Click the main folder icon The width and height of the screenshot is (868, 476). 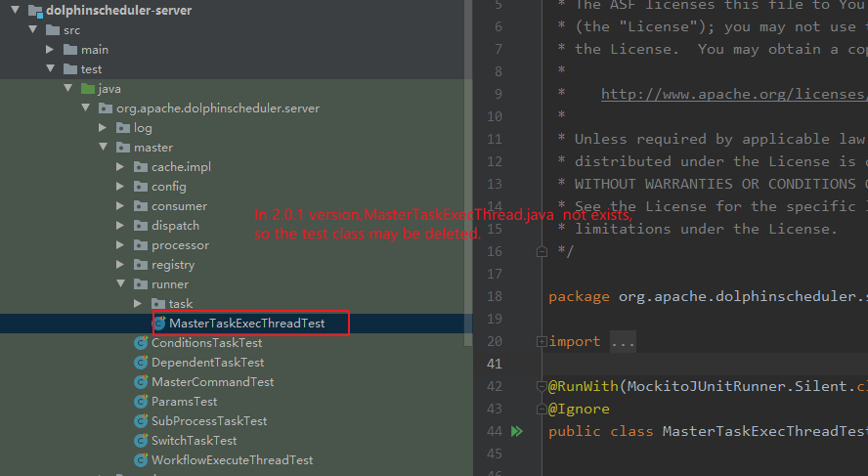[x=70, y=50]
